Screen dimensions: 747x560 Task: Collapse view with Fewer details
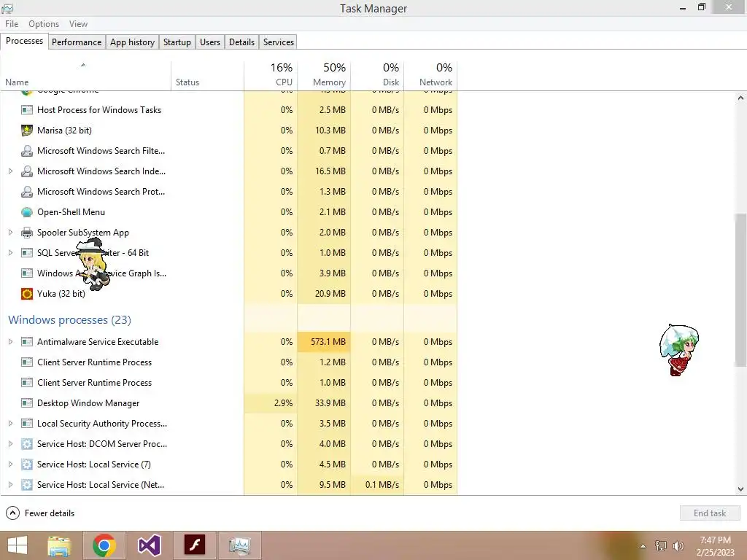(x=41, y=513)
